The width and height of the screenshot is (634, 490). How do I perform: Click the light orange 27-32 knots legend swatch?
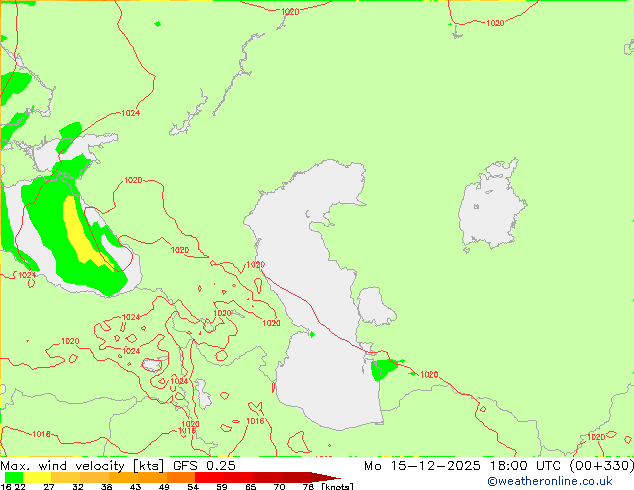point(66,477)
